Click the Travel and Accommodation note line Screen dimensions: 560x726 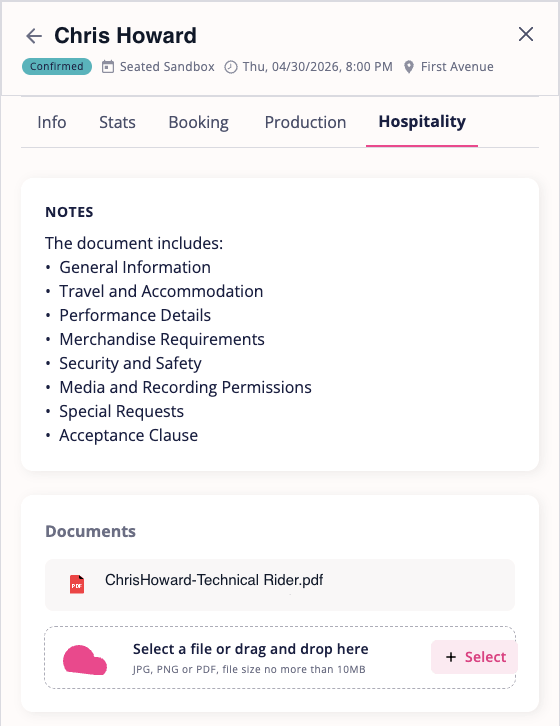tap(161, 291)
